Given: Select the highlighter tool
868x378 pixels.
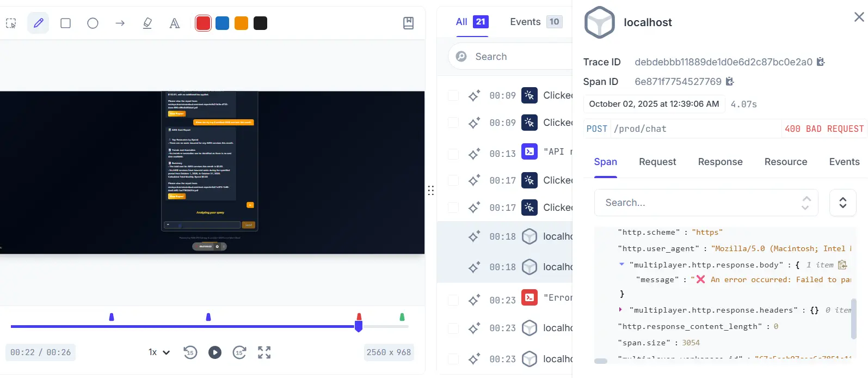Looking at the screenshot, I should pos(147,23).
